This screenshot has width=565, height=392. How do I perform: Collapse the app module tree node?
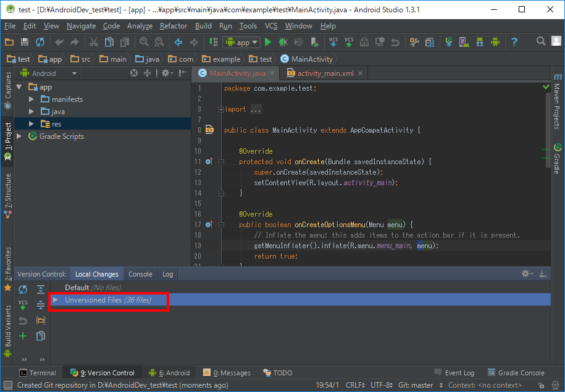pos(19,87)
